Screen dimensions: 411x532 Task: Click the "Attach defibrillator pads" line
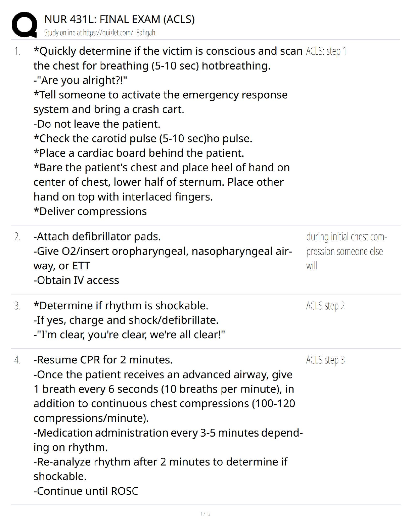pos(97,237)
